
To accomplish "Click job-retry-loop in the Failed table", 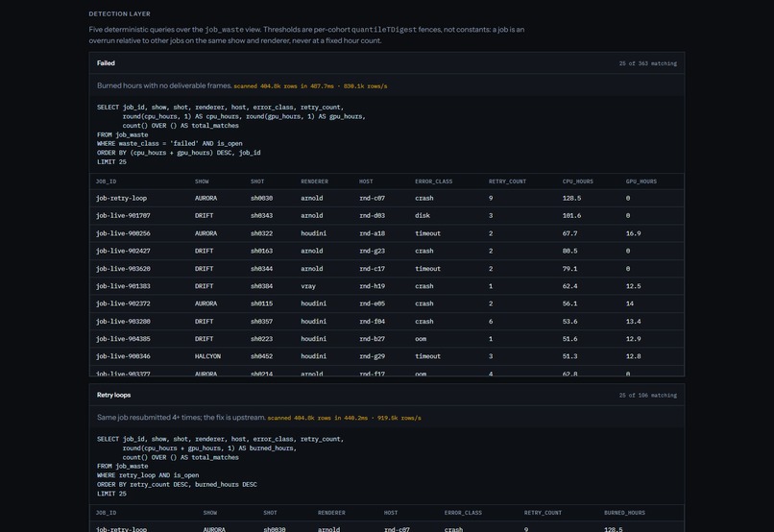I will click(x=121, y=199).
